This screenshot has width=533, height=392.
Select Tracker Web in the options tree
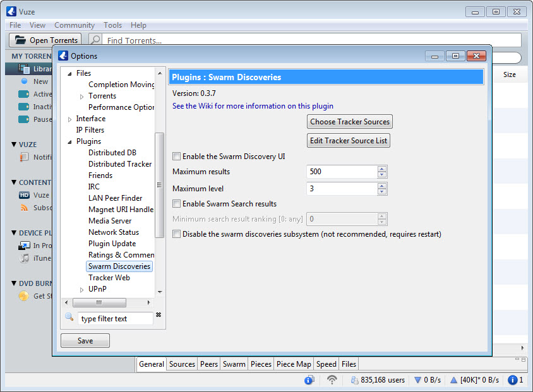tap(109, 278)
